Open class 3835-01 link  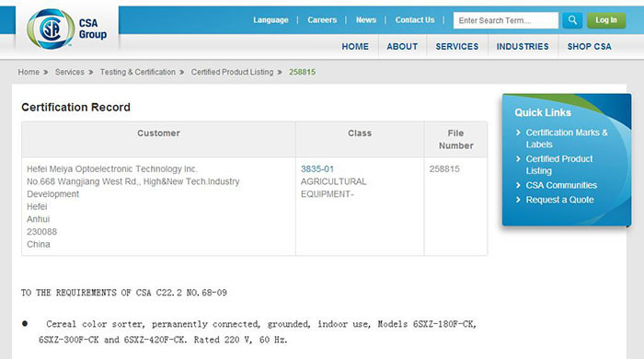pos(317,168)
